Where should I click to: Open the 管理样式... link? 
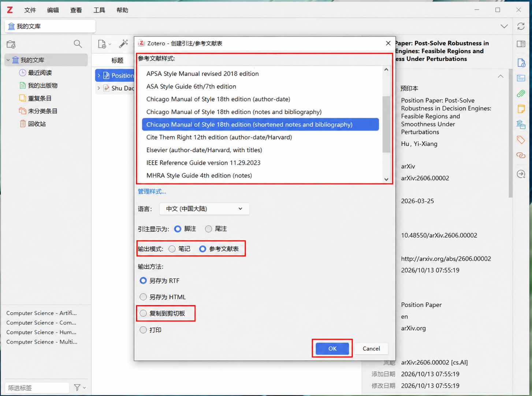[152, 191]
